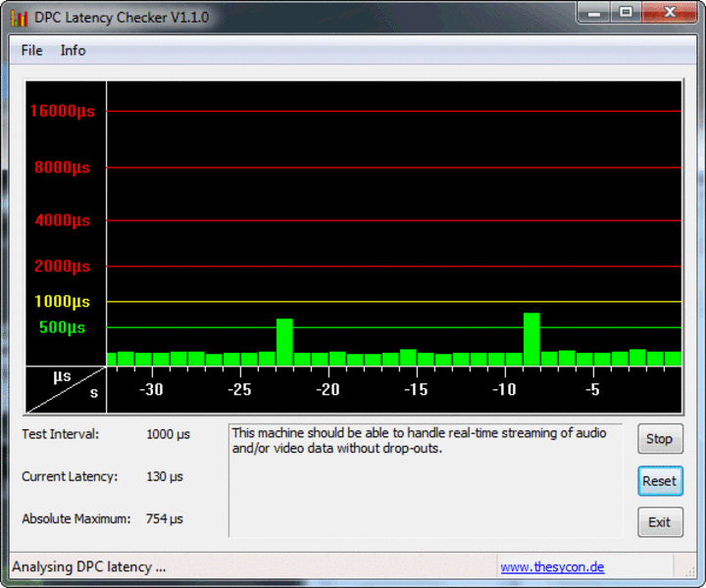
Task: Click the µs/s axis unit corner box
Action: pos(66,390)
